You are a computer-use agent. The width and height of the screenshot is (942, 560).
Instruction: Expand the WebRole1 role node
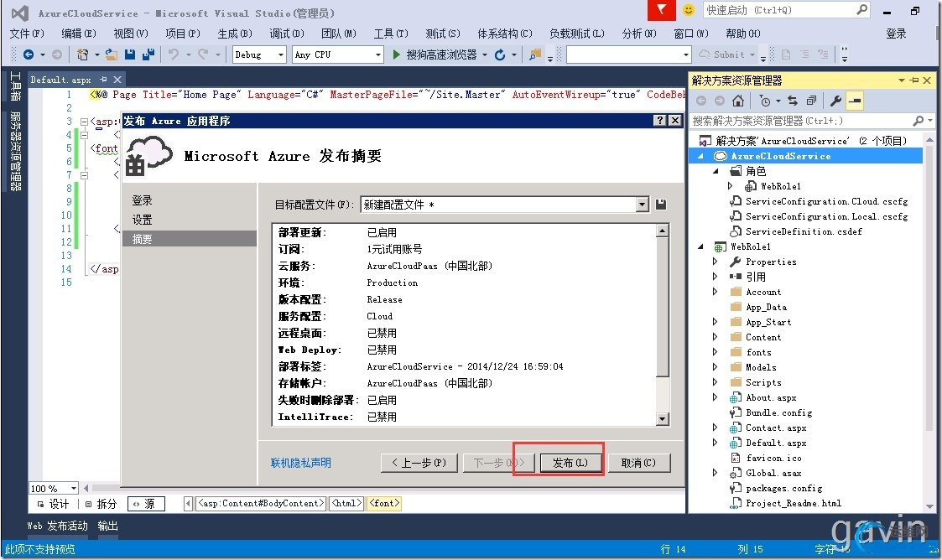coord(730,186)
